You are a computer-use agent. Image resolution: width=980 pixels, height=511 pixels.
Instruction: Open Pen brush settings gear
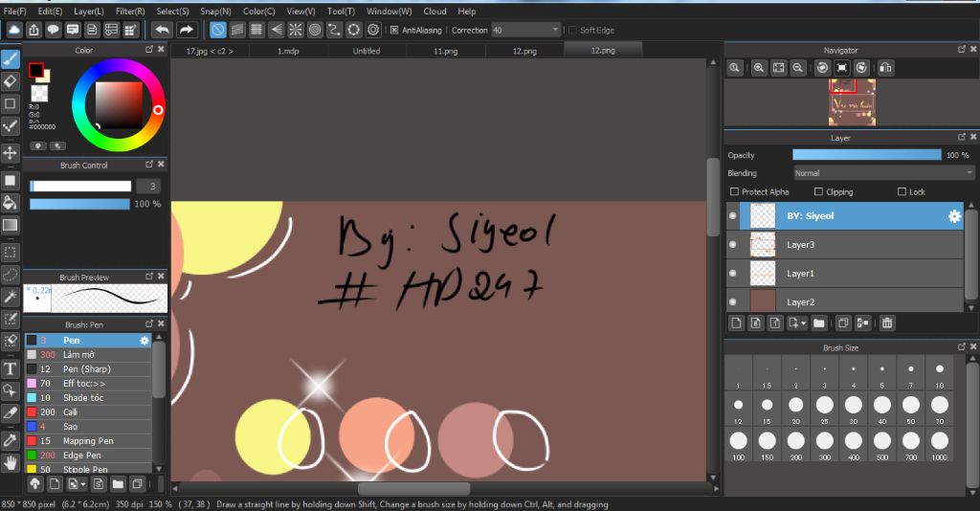[x=145, y=341]
